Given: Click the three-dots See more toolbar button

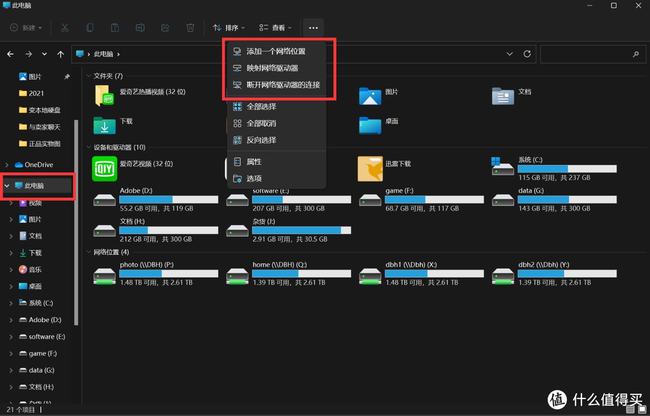Looking at the screenshot, I should coord(313,27).
